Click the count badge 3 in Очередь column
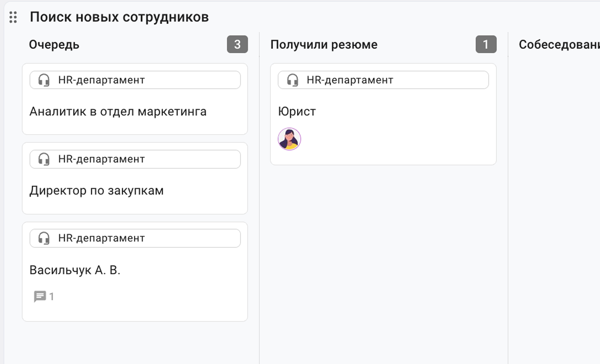The image size is (600, 364). click(x=237, y=45)
